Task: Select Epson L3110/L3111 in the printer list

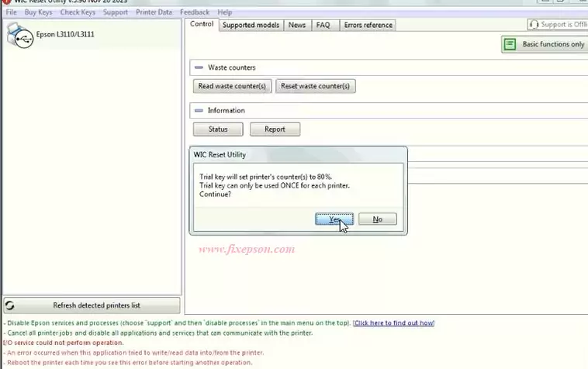Action: coord(65,35)
